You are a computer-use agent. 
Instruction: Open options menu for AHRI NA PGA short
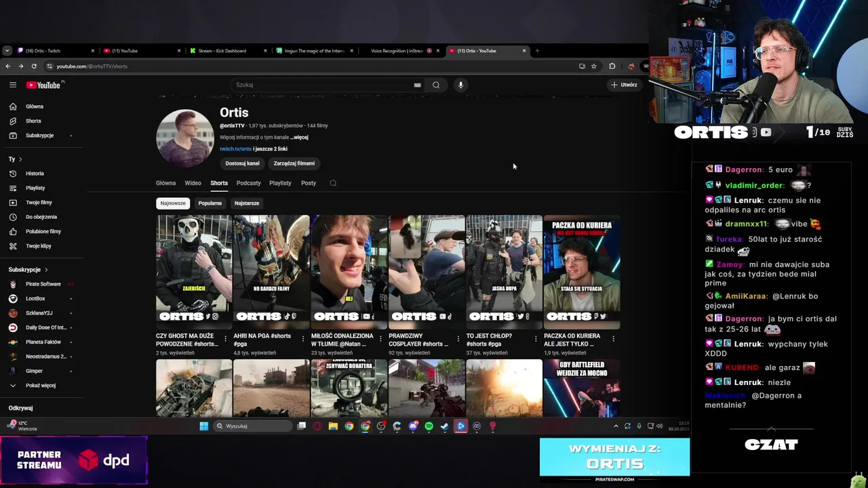coord(302,339)
